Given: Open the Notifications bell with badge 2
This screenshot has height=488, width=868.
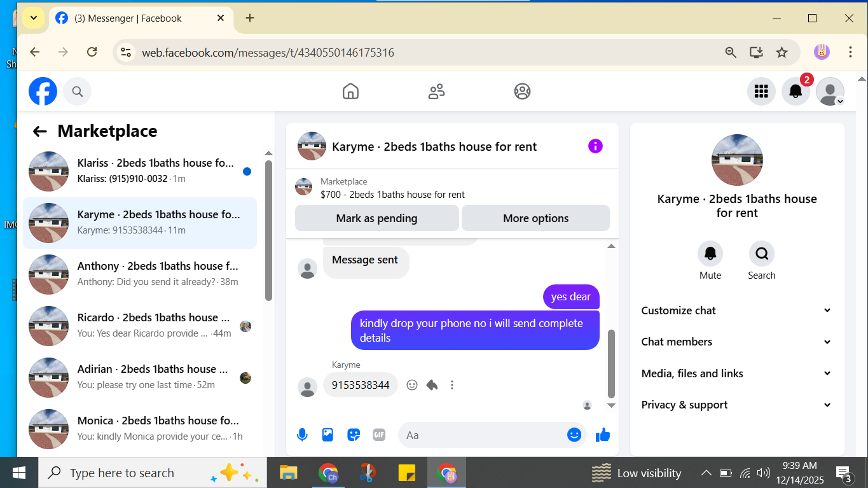Looking at the screenshot, I should (796, 92).
